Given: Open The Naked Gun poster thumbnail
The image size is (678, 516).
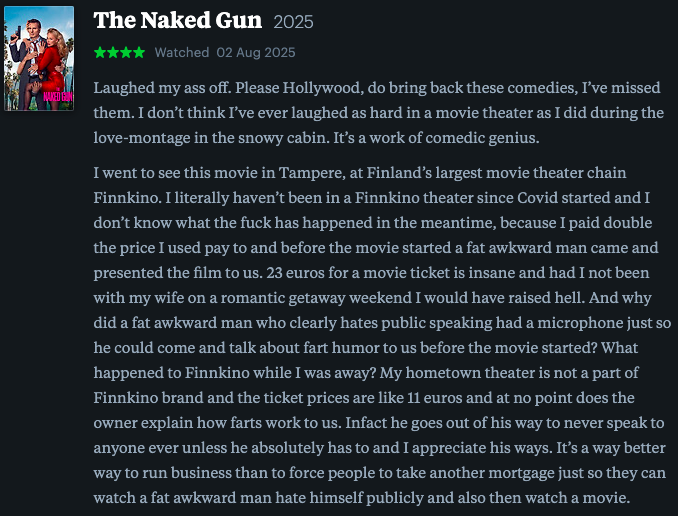Looking at the screenshot, I should point(39,58).
